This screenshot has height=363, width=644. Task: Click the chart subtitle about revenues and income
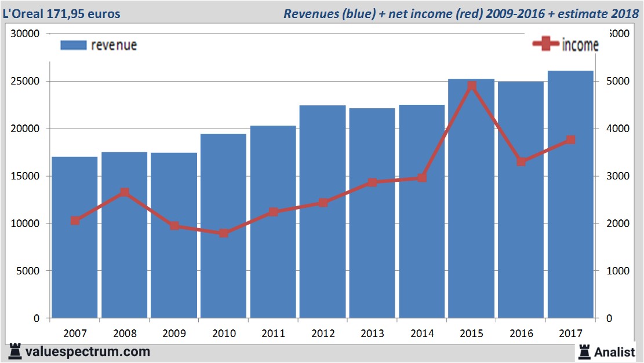(x=461, y=13)
